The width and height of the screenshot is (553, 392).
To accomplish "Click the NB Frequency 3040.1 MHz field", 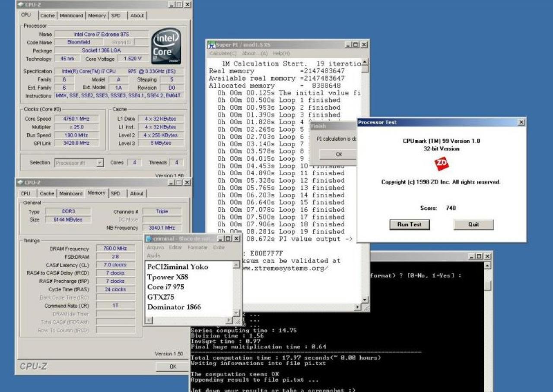I will point(162,228).
